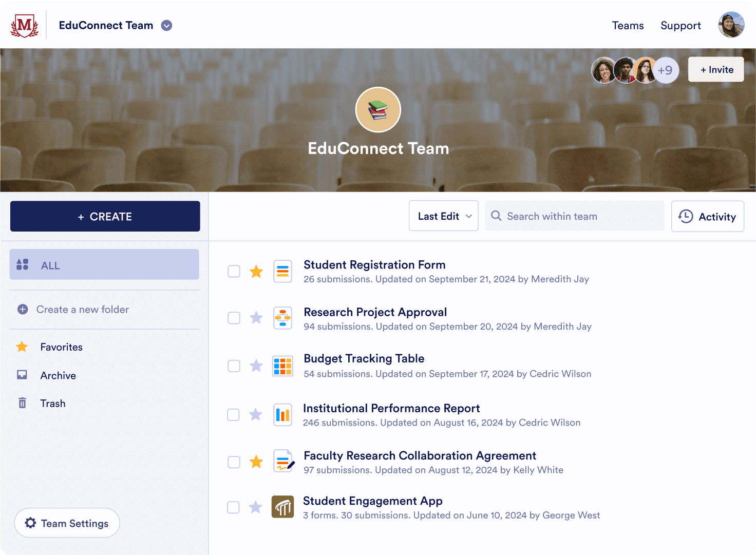Open the EduConnect Team switcher chevron

tap(166, 25)
